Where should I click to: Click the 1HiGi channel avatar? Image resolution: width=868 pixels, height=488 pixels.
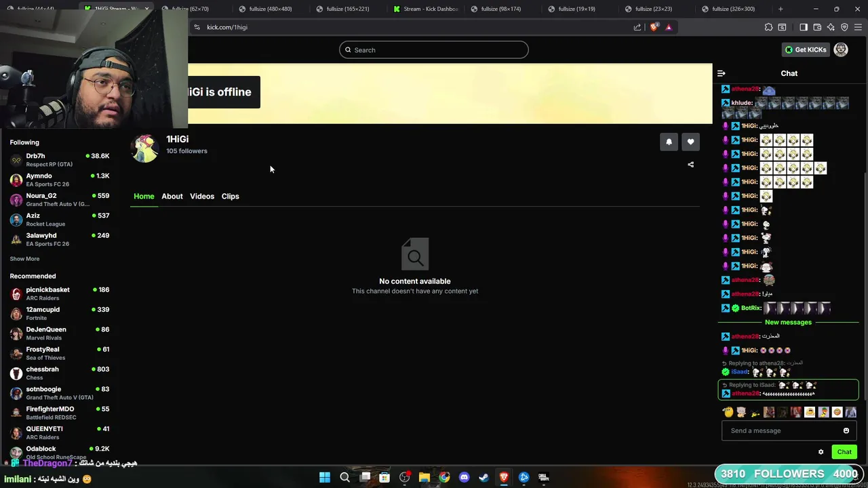pos(144,148)
